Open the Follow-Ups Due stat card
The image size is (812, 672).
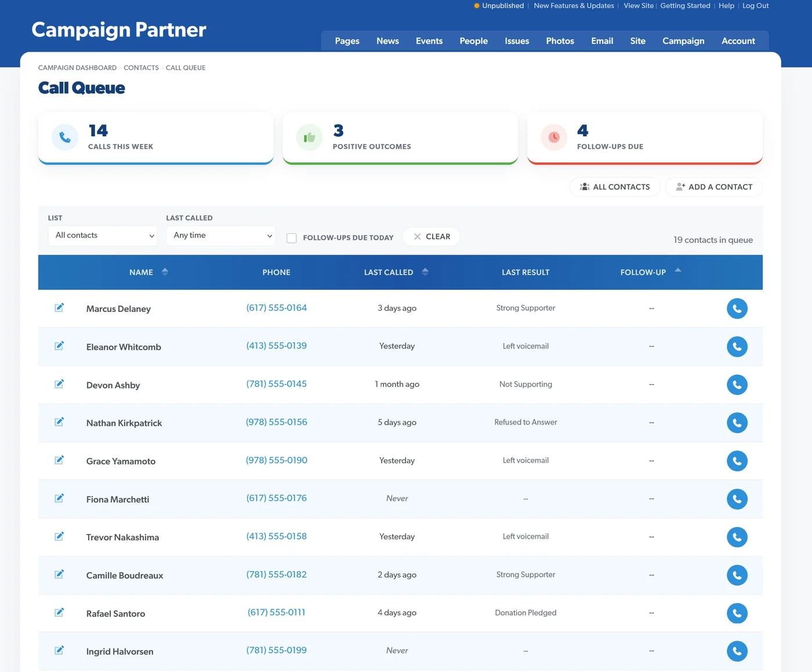click(644, 138)
